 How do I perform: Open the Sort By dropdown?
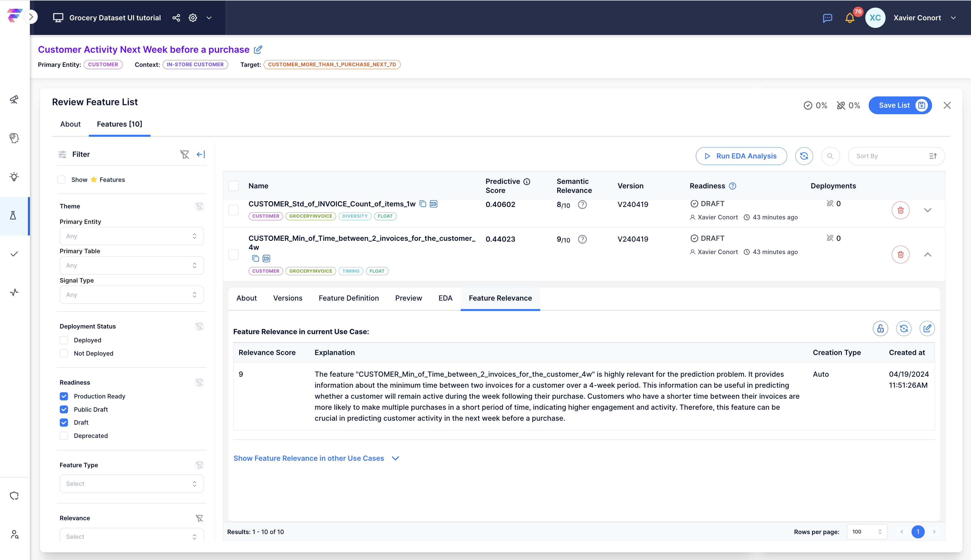896,156
